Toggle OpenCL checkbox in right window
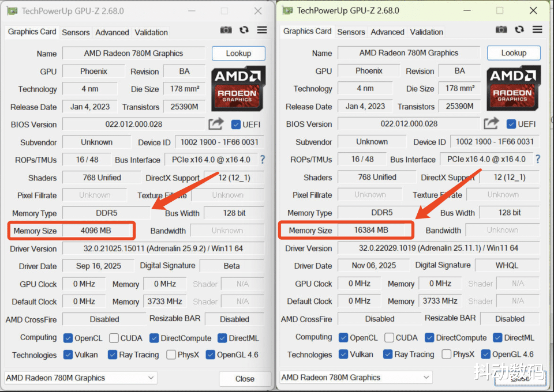 pos(343,338)
